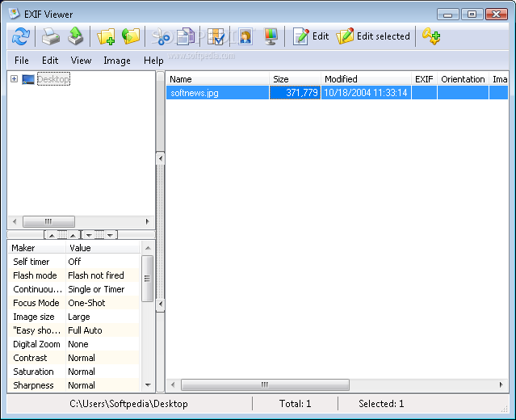Click the Print icon in toolbar
Screen dimensions: 516x420
[x=51, y=36]
